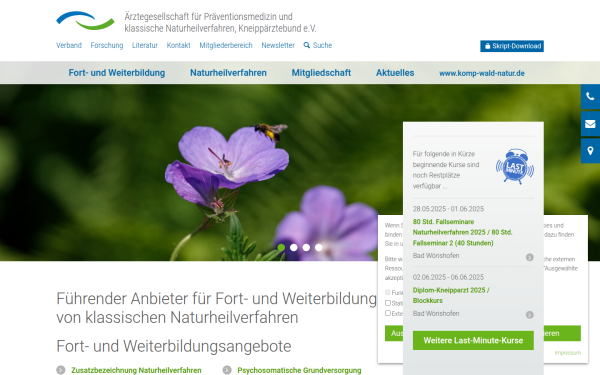Image resolution: width=600 pixels, height=375 pixels.
Task: Open the Verband top link
Action: click(x=69, y=45)
